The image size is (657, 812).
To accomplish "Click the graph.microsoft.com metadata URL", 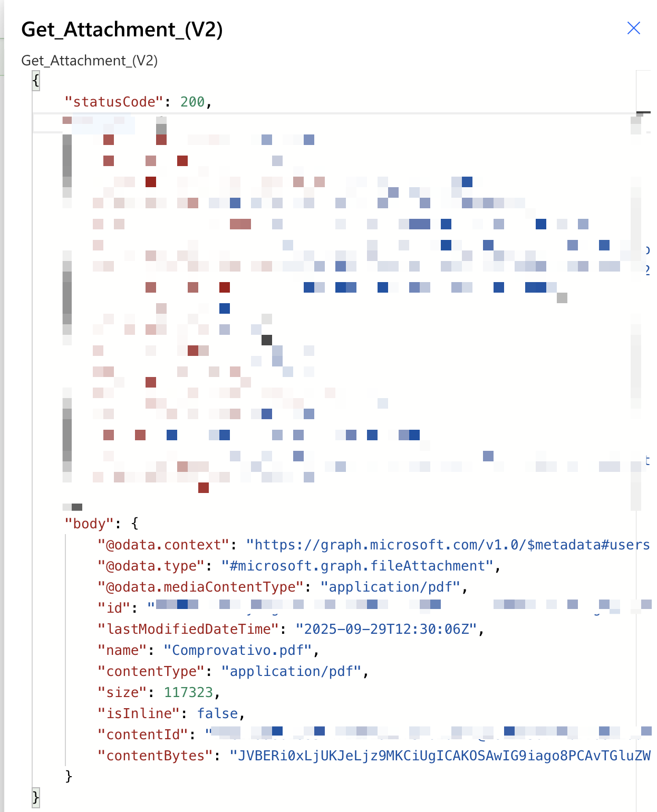I will click(448, 545).
